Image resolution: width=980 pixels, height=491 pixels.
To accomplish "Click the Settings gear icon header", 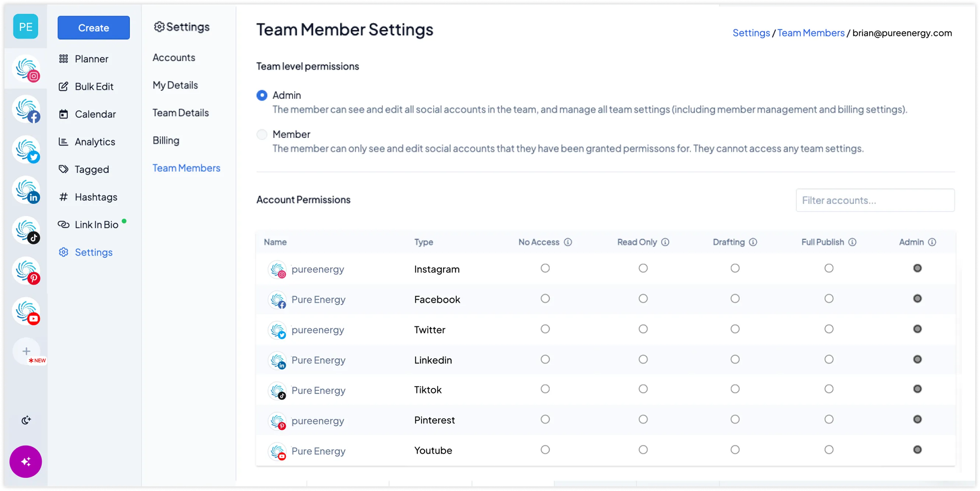I will coord(159,27).
